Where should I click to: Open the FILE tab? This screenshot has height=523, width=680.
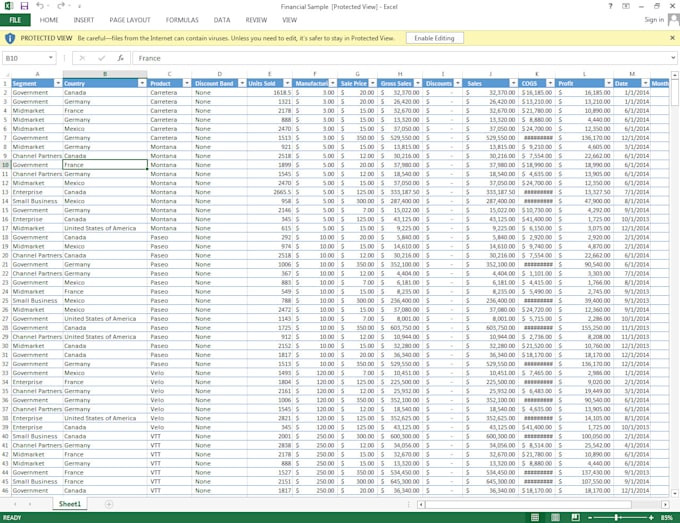(15, 20)
